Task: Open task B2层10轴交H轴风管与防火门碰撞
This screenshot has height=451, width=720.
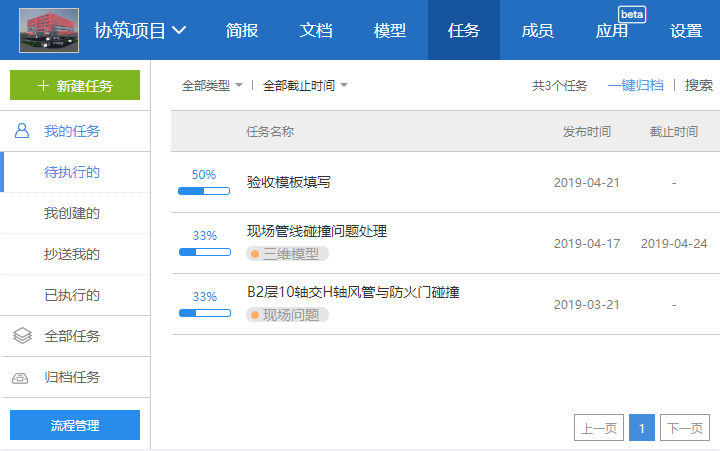Action: 353,292
